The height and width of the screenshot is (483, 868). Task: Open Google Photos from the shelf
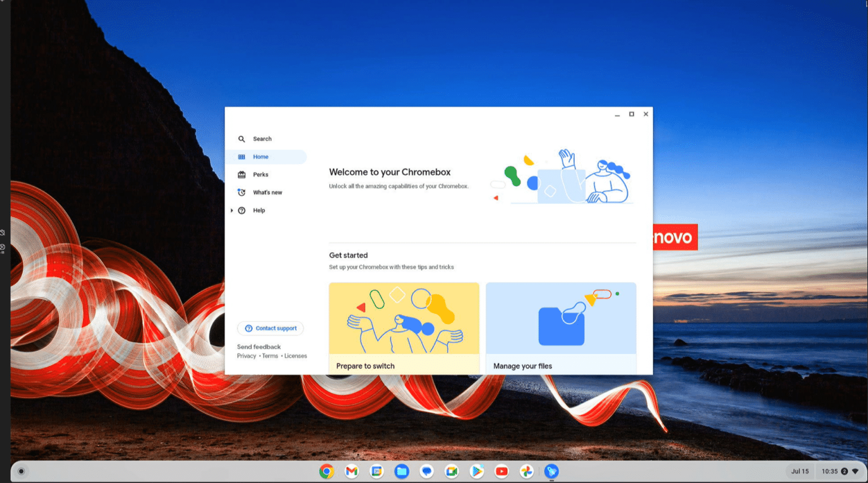point(526,471)
